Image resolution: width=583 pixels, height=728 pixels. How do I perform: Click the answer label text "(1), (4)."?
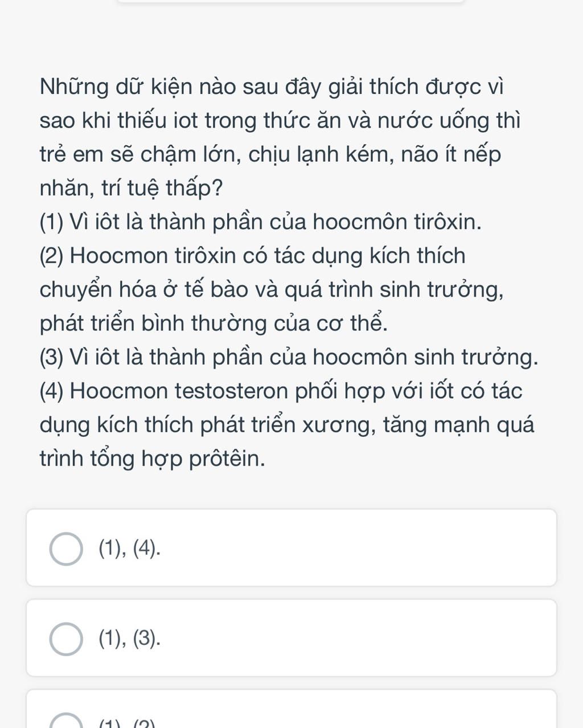129,548
